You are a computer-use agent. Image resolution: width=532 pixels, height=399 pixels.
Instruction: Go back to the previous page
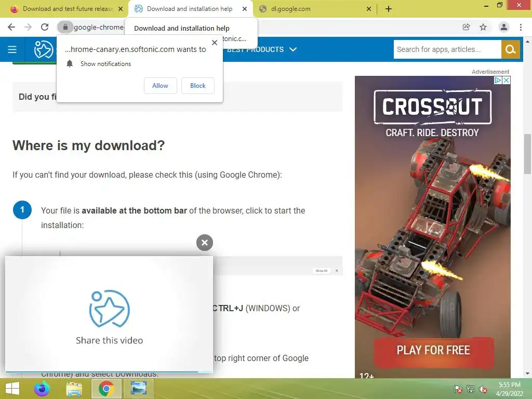coord(11,27)
